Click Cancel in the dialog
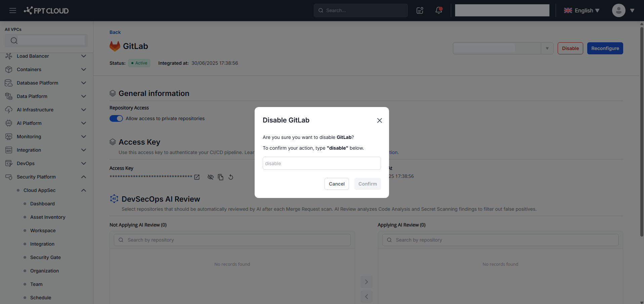Image resolution: width=644 pixels, height=304 pixels. coord(337,184)
